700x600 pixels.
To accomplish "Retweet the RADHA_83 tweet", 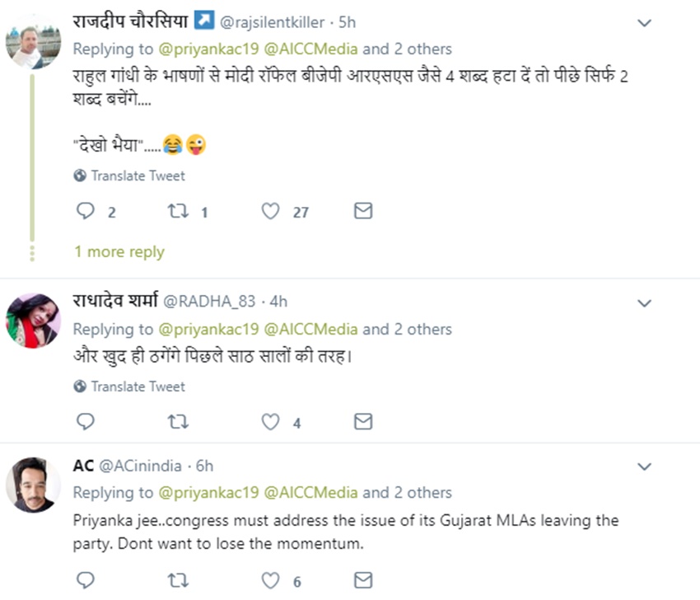I will 177,422.
